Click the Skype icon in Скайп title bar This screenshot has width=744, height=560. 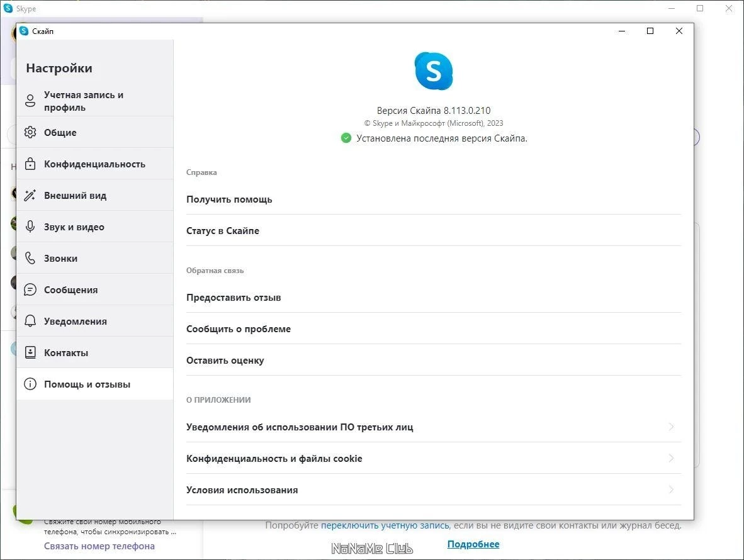click(24, 31)
